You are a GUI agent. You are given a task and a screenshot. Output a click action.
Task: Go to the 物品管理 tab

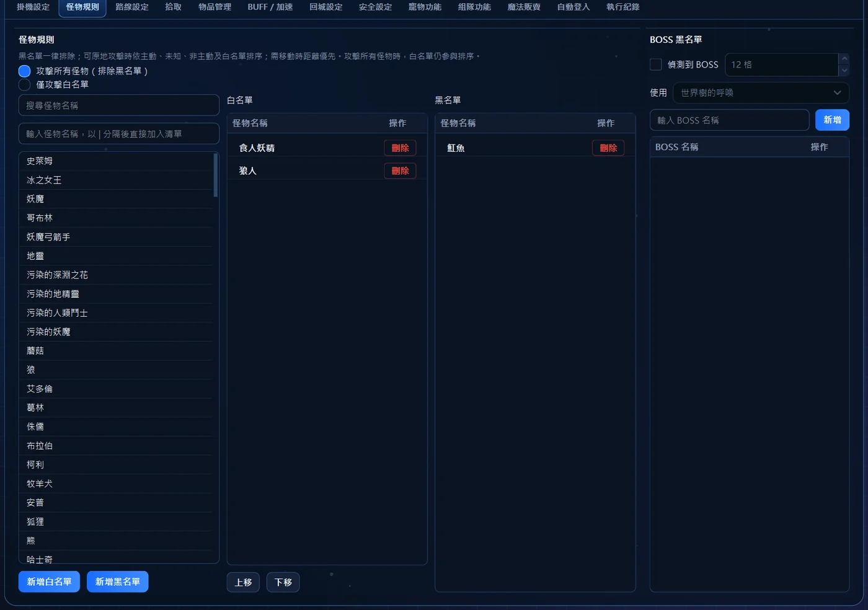pyautogui.click(x=215, y=7)
